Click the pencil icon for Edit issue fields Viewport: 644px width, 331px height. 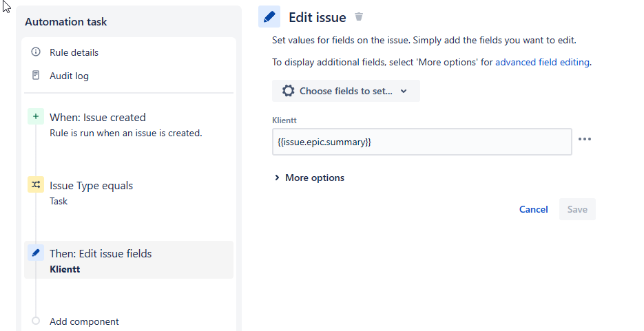point(35,253)
